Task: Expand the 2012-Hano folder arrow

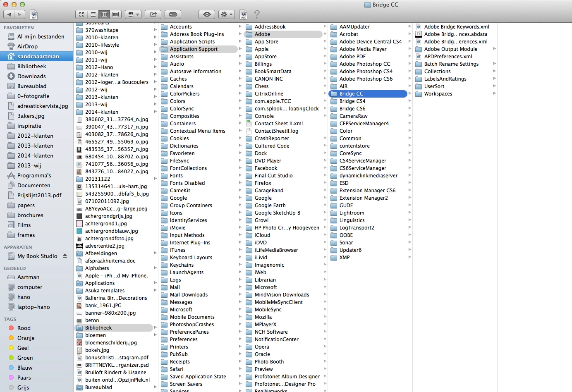Action: coord(156,67)
